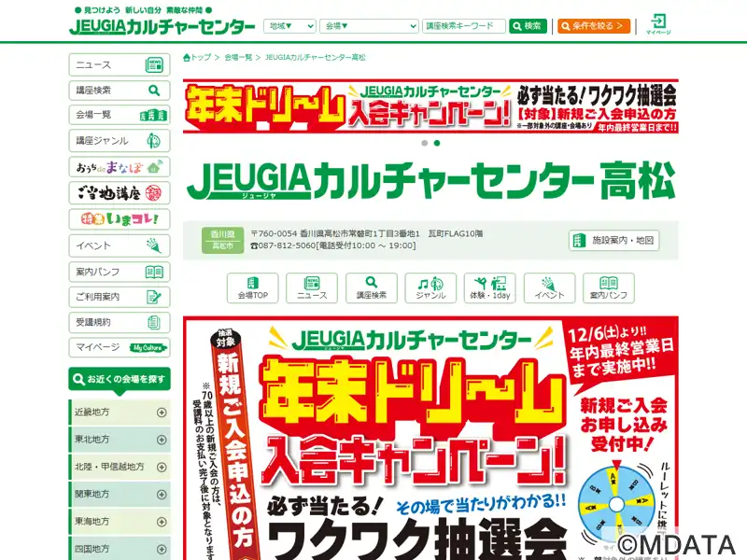Click the JEUGIAカルチャーセンター高松 title logo
The width and height of the screenshot is (747, 560).
pos(430,181)
